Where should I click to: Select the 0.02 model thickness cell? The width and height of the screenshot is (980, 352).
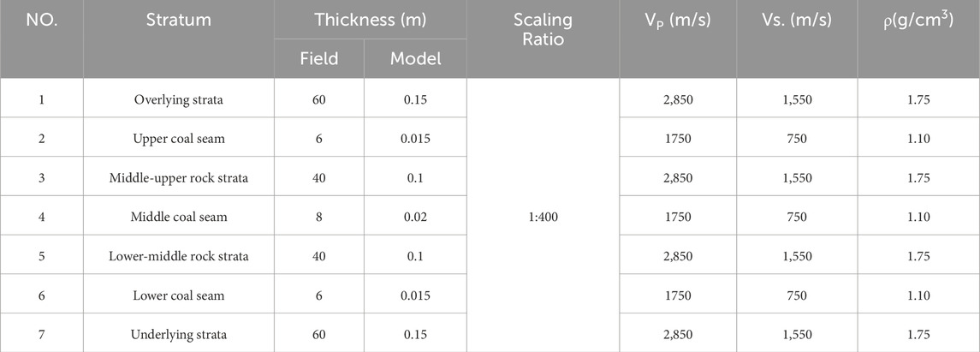(x=415, y=217)
